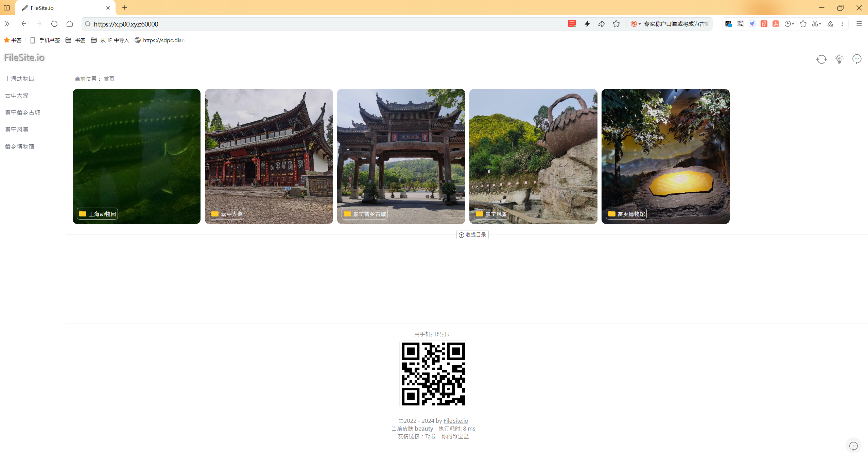Go to 首页 in breadcrumb
Screen dimensions: 868x470
coord(109,79)
